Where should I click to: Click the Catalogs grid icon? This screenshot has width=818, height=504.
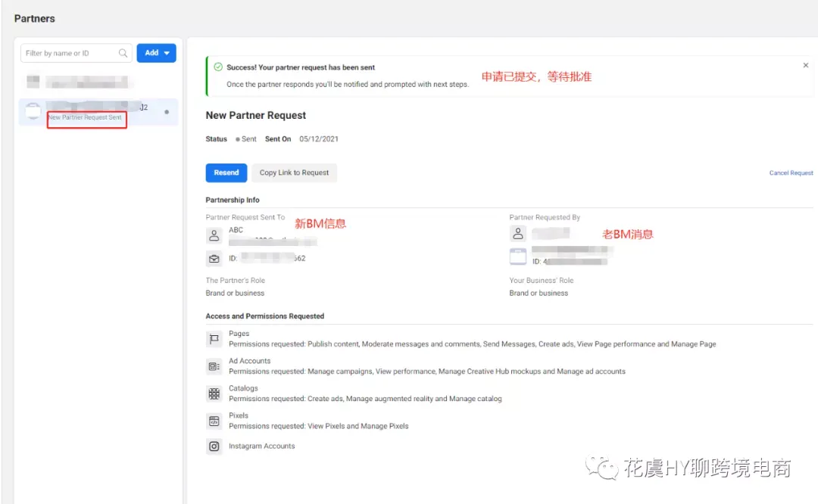tap(214, 394)
